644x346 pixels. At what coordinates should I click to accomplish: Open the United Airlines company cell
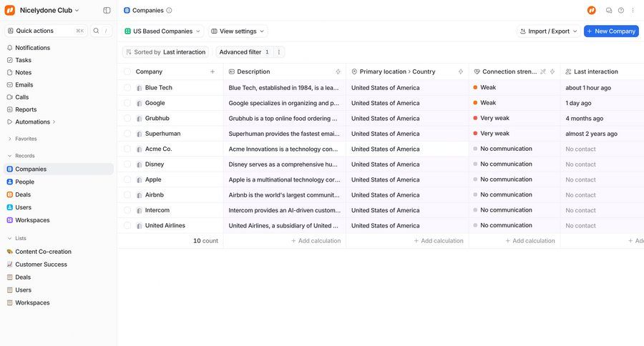pos(170,225)
